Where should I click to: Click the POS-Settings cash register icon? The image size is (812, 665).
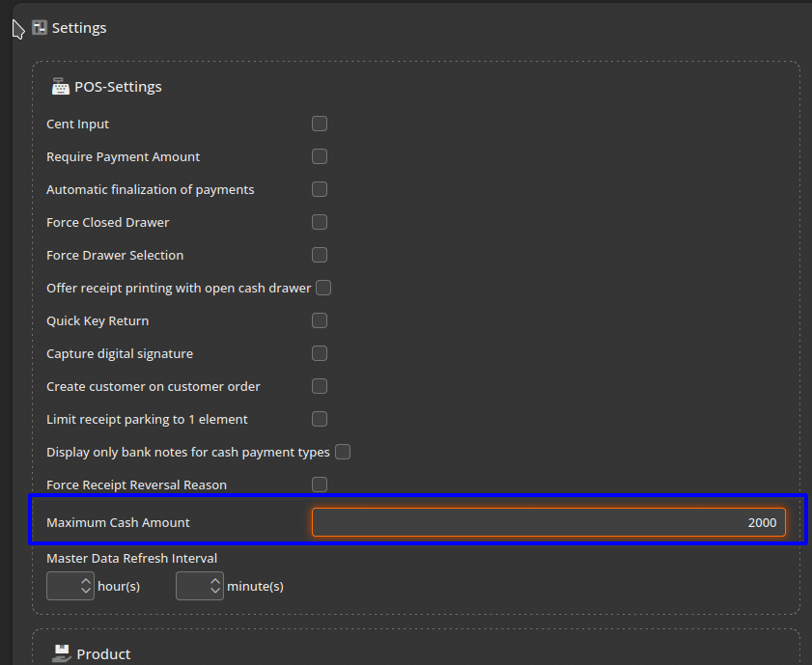[x=60, y=87]
